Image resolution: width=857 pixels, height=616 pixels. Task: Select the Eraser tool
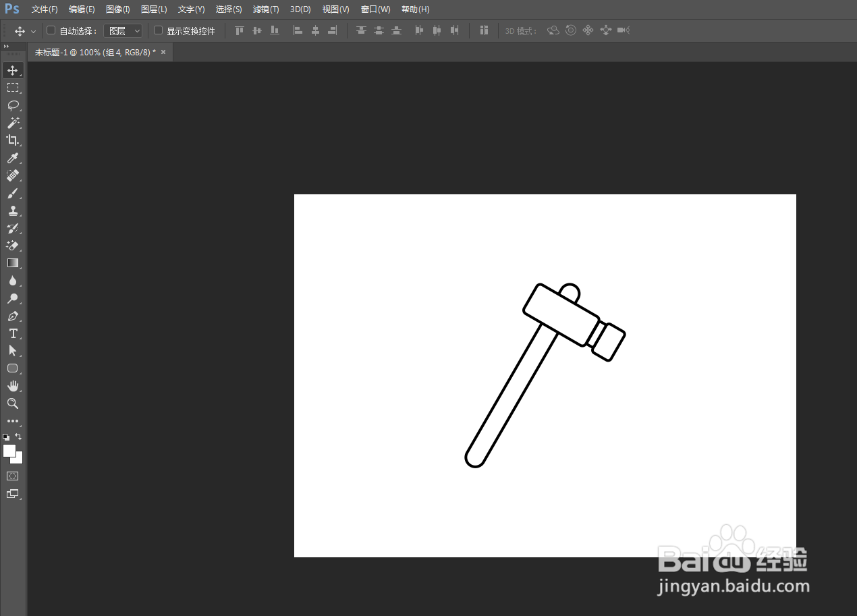coord(13,246)
